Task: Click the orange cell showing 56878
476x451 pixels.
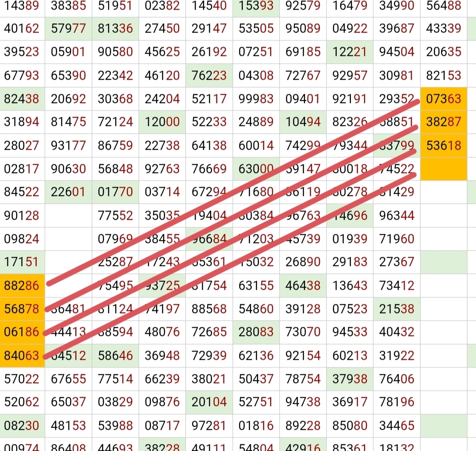Action: 22,309
